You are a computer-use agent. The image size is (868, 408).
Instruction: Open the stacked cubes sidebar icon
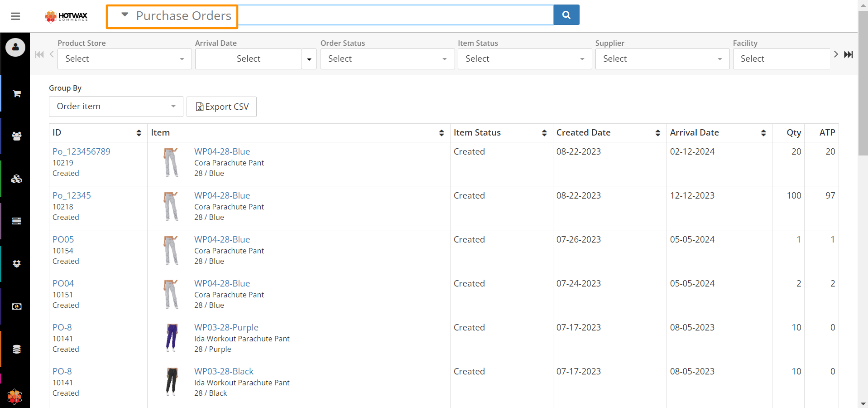coord(17,179)
